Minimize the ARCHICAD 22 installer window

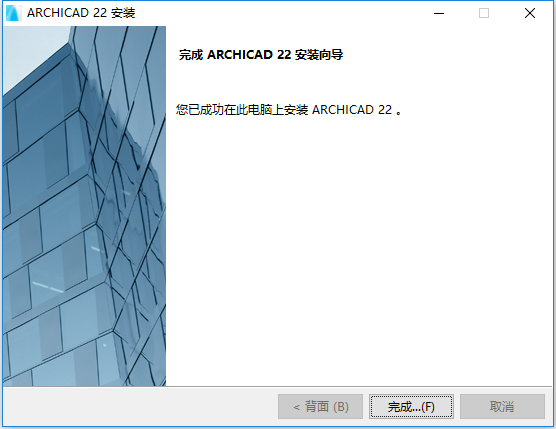439,13
